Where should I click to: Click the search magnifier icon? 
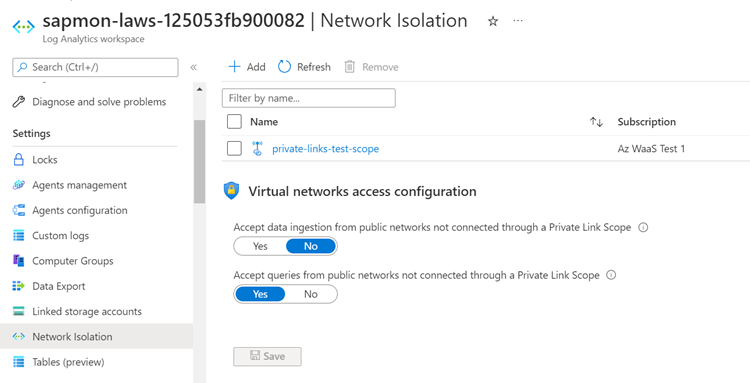tap(22, 67)
